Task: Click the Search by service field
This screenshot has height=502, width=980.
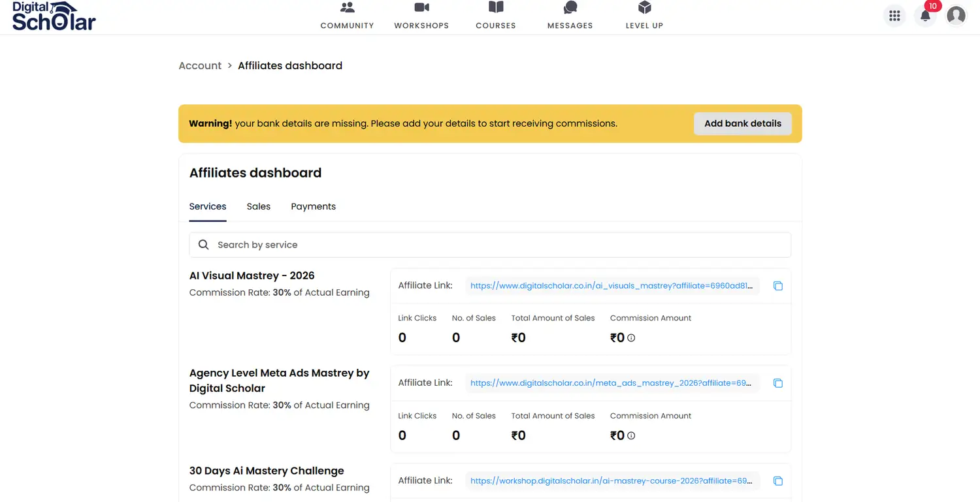Action: 490,245
